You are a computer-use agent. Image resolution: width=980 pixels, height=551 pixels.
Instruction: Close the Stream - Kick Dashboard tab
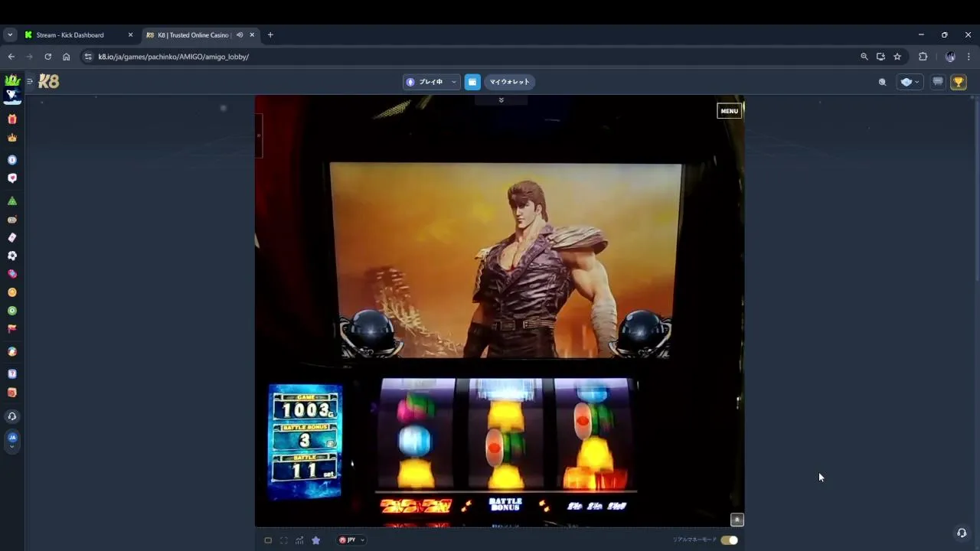coord(130,35)
